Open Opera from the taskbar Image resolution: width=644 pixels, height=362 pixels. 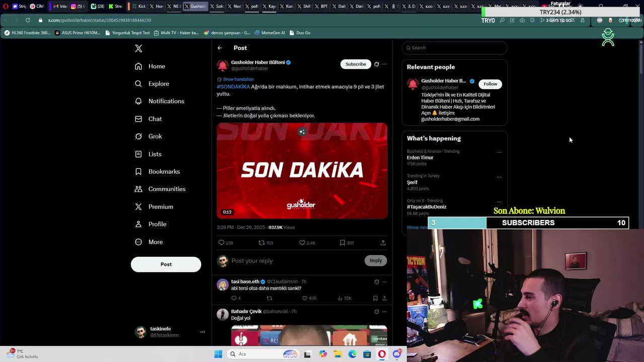[382, 354]
